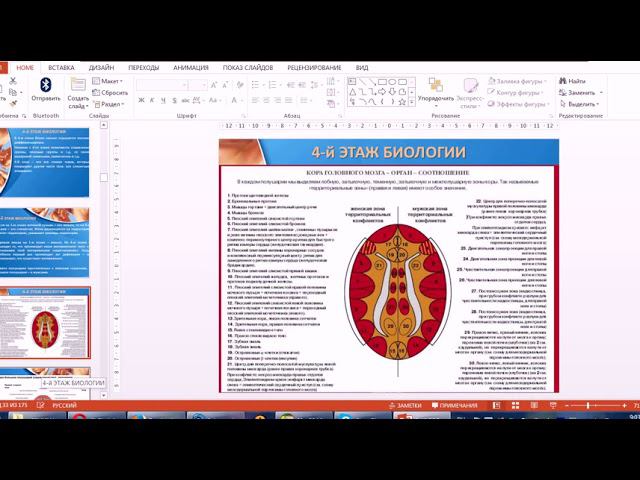Select the triangle shape in gallery
This screenshot has height=480, width=640.
(x=352, y=92)
